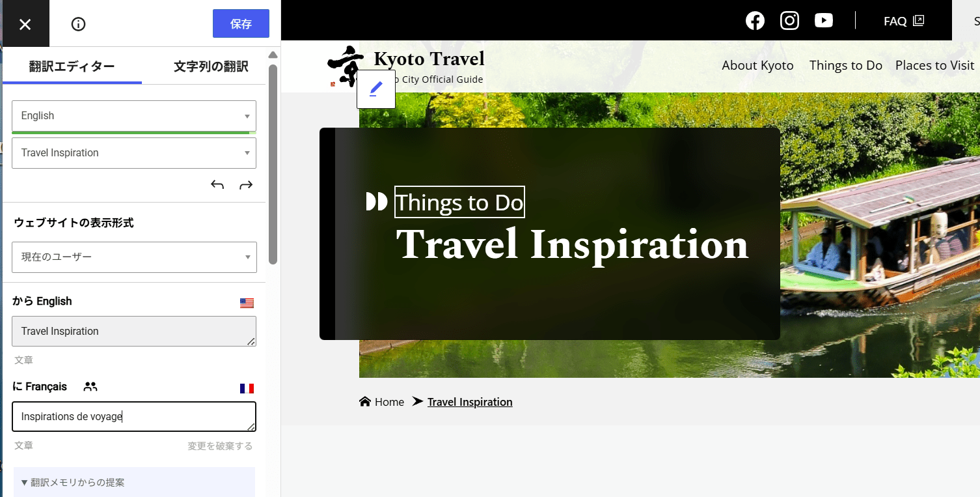Select the 翻訳エディター tab

72,66
